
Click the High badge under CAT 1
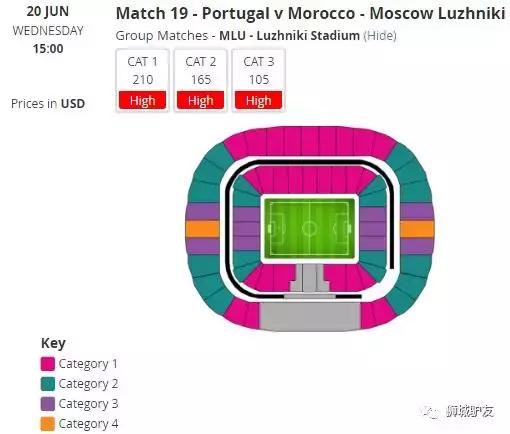point(143,100)
